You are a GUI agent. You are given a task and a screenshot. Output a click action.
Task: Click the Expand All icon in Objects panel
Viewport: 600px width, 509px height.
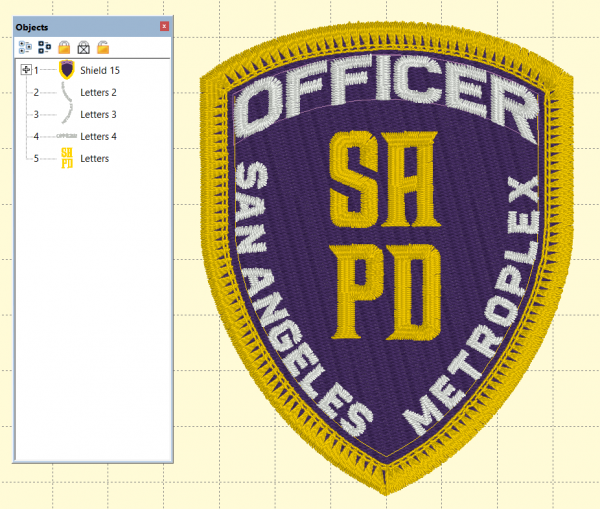[x=25, y=47]
